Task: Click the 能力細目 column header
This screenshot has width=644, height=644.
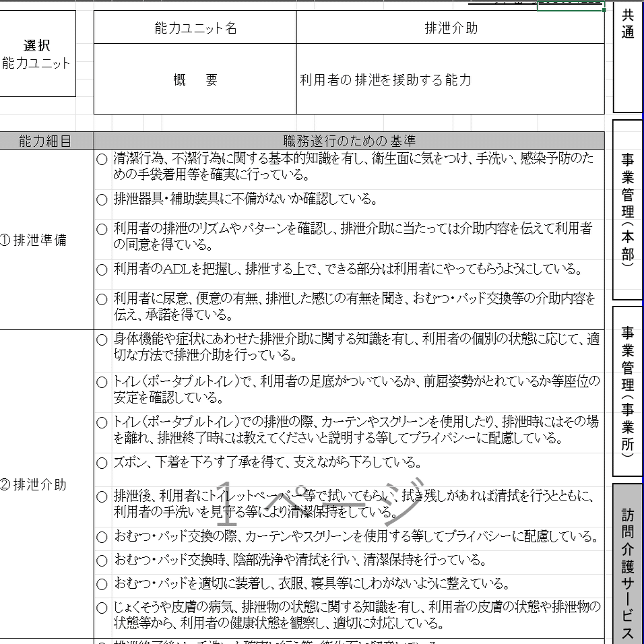Action: click(x=46, y=141)
